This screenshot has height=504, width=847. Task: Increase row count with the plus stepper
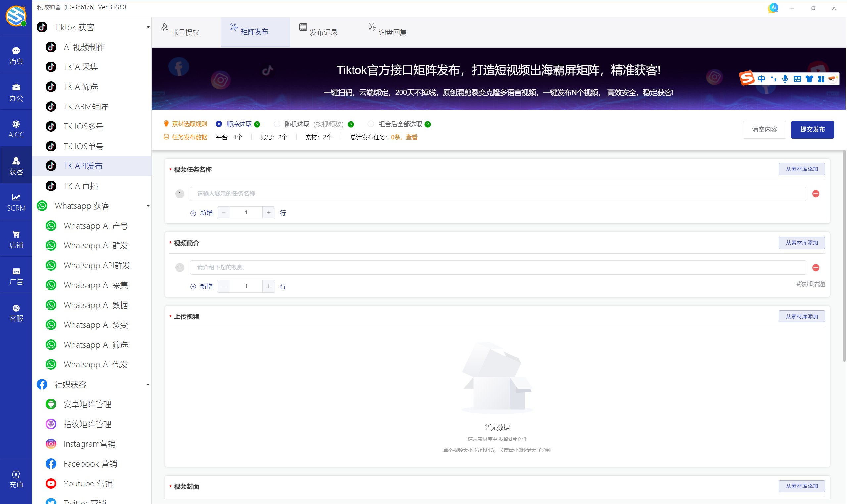[x=268, y=212]
